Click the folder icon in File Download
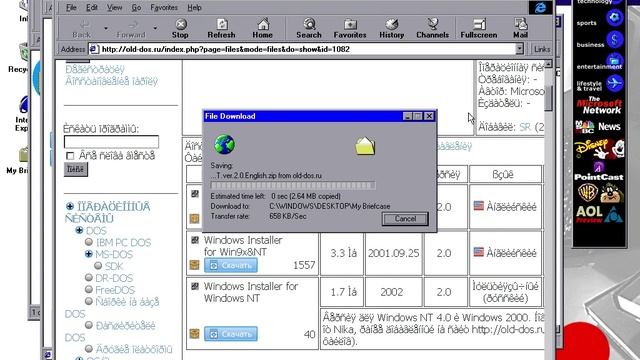Screen dimensions: 640x360 coord(365,146)
